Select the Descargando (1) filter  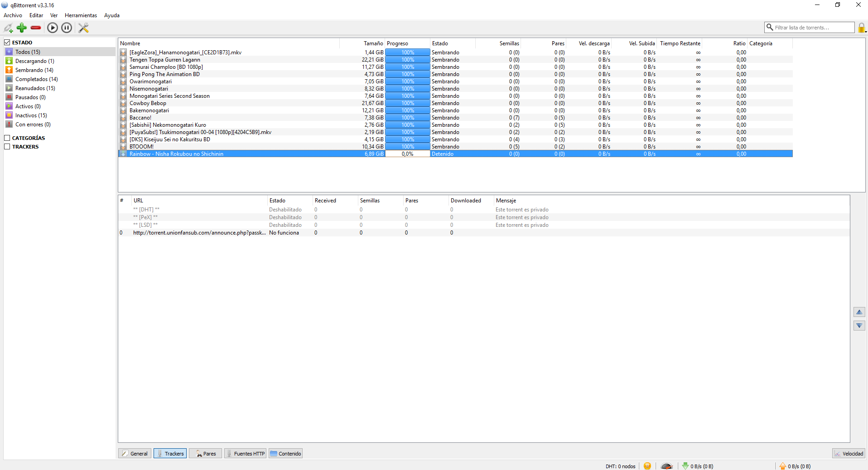tap(59, 61)
